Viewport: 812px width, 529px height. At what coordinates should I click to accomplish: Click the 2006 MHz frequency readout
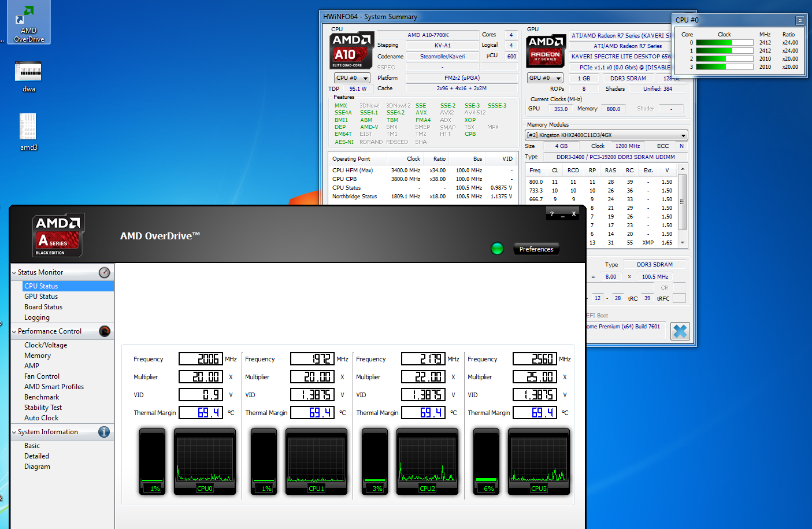(x=201, y=359)
